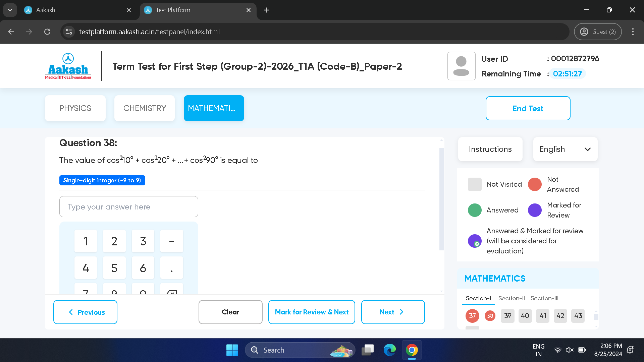Toggle question 43 selection
The image size is (644, 362).
click(578, 316)
